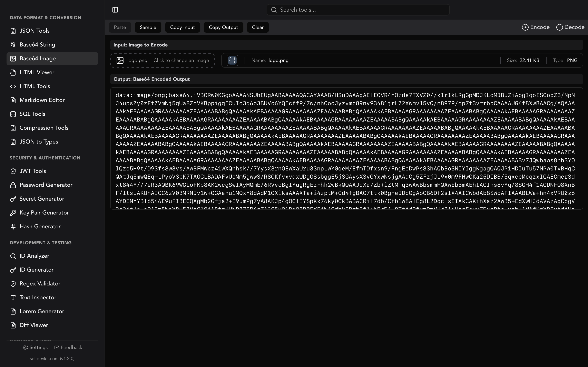Image resolution: width=588 pixels, height=367 pixels.
Task: Toggle the sidebar collapse control
Action: coord(115,10)
